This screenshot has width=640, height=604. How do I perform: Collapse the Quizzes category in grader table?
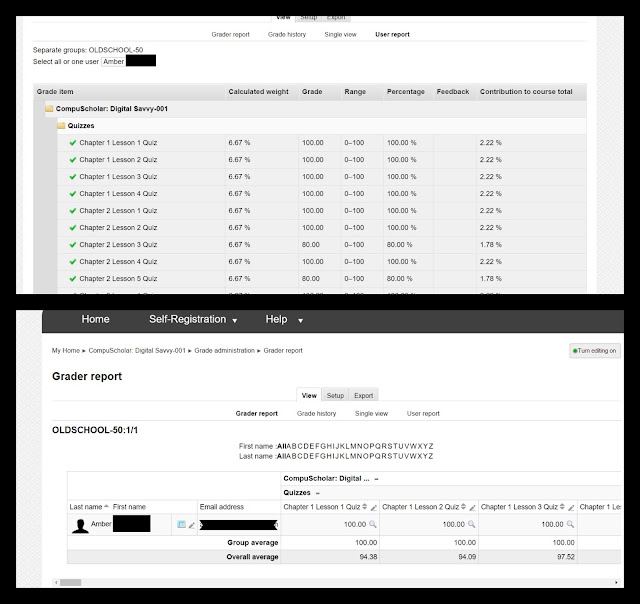[x=318, y=493]
